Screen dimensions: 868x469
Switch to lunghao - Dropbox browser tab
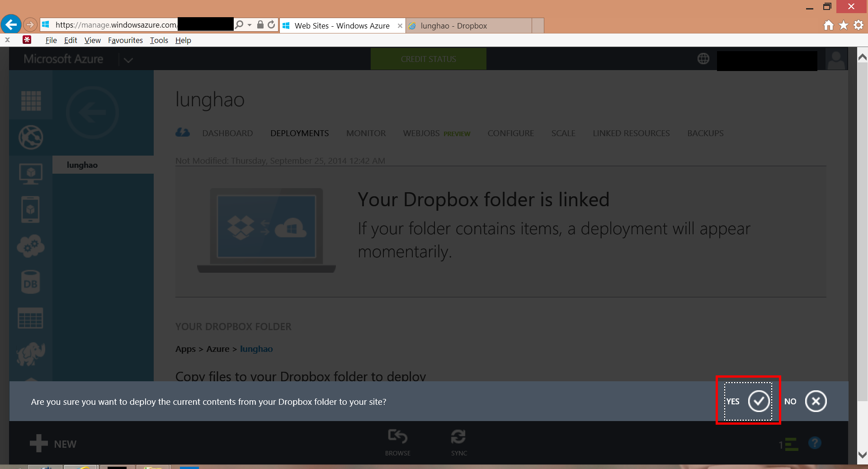click(x=468, y=26)
